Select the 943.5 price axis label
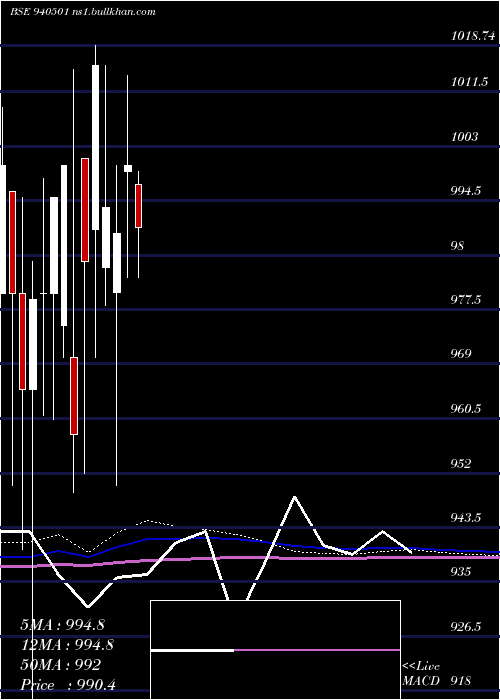This screenshot has height=700, width=500. pyautogui.click(x=466, y=518)
